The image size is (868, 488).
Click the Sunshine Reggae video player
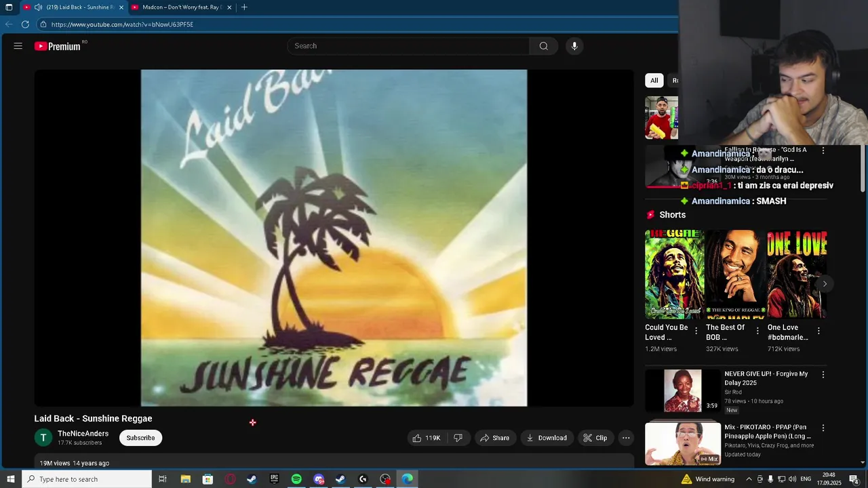pos(334,238)
